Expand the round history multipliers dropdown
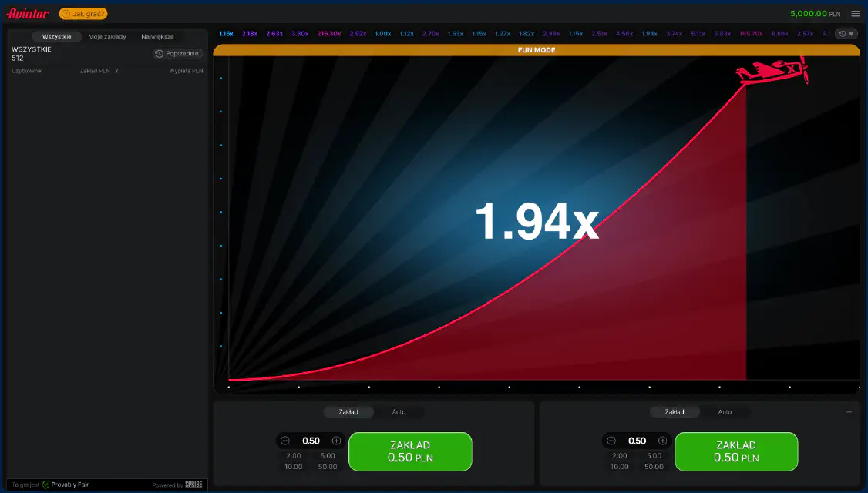Viewport: 868px width, 493px height. coord(846,34)
